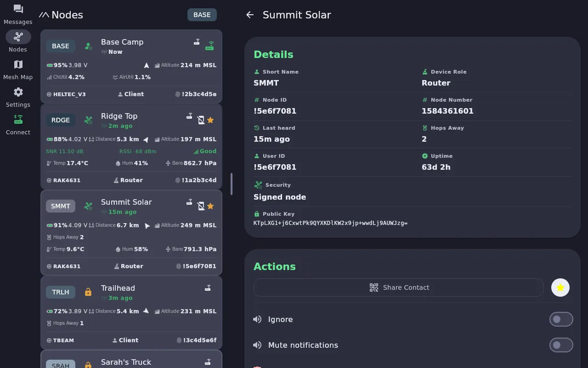Open the Mesh Map

click(18, 70)
